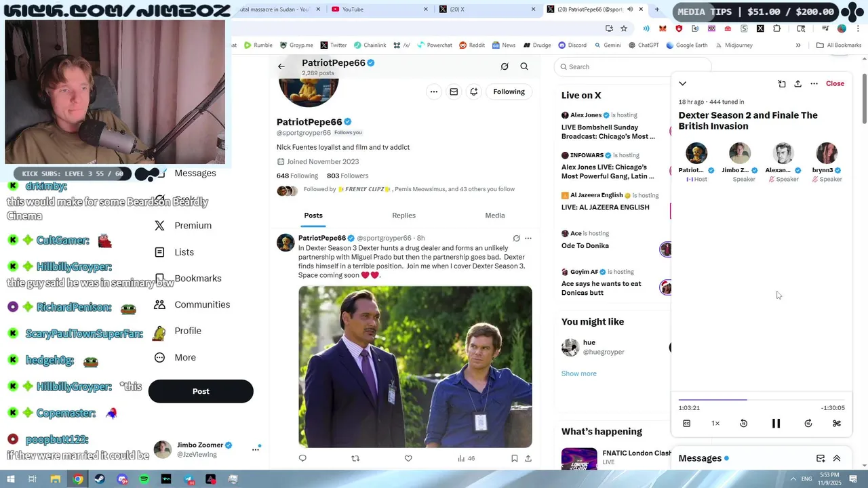Screen dimensions: 868x488
Task: Close the Space panel
Action: click(x=835, y=84)
